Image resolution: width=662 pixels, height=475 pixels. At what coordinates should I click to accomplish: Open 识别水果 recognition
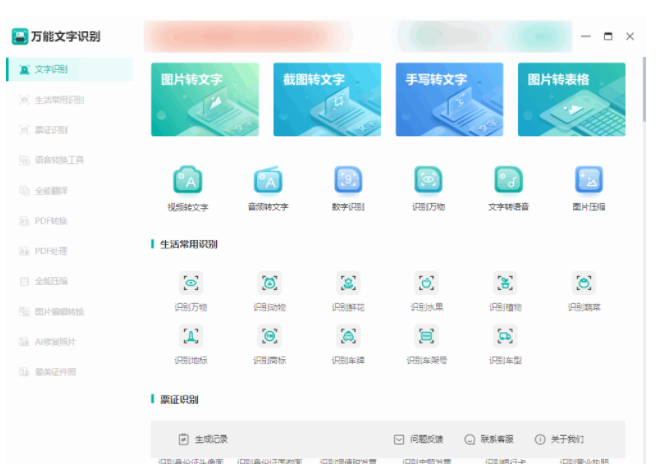(427, 284)
